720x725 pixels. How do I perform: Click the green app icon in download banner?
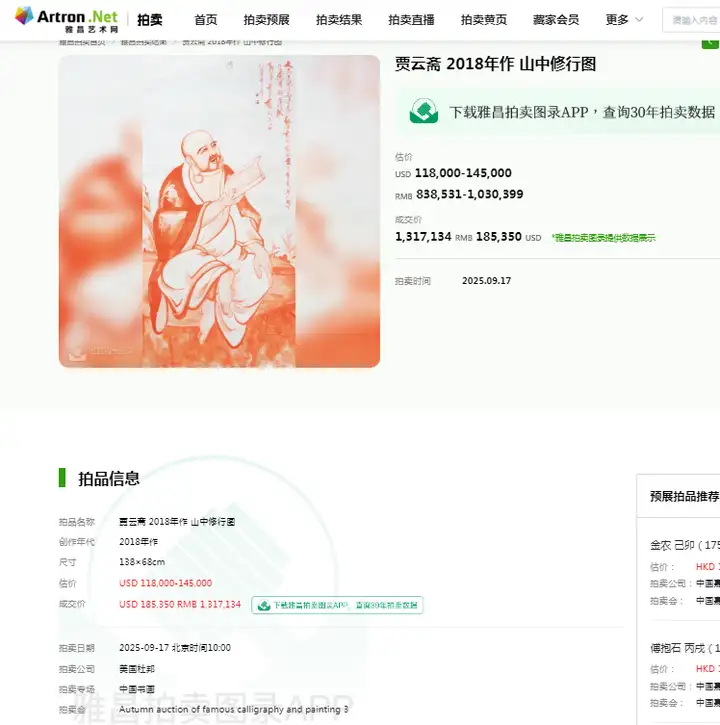tap(424, 111)
